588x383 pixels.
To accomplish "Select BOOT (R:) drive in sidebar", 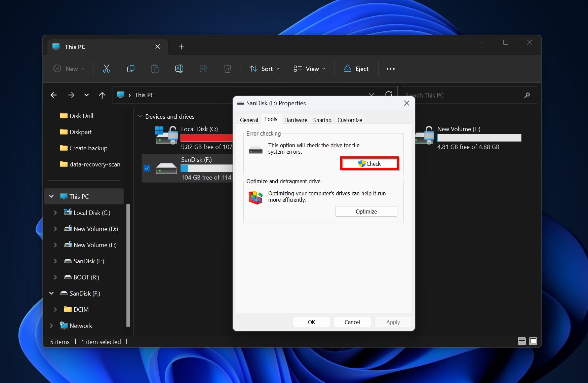I will (86, 277).
